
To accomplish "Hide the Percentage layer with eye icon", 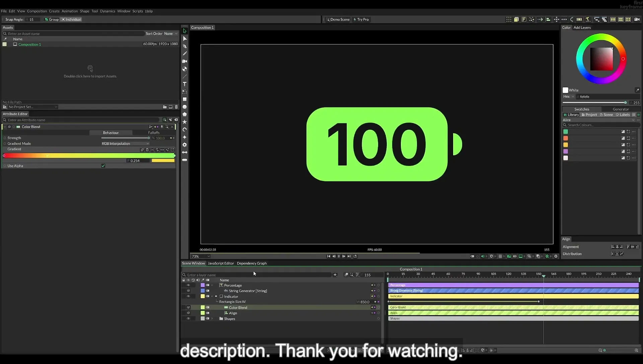I will pos(188,285).
